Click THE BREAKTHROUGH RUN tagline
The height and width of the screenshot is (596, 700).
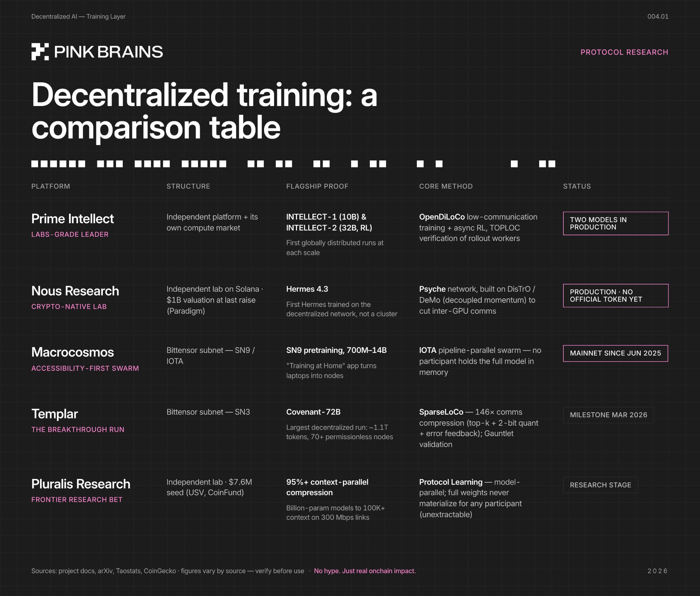point(78,430)
